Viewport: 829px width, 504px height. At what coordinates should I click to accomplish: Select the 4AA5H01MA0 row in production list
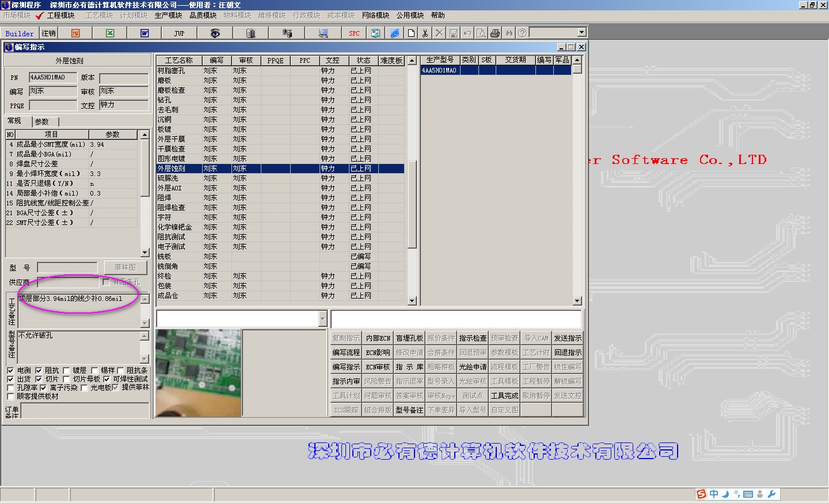(496, 70)
